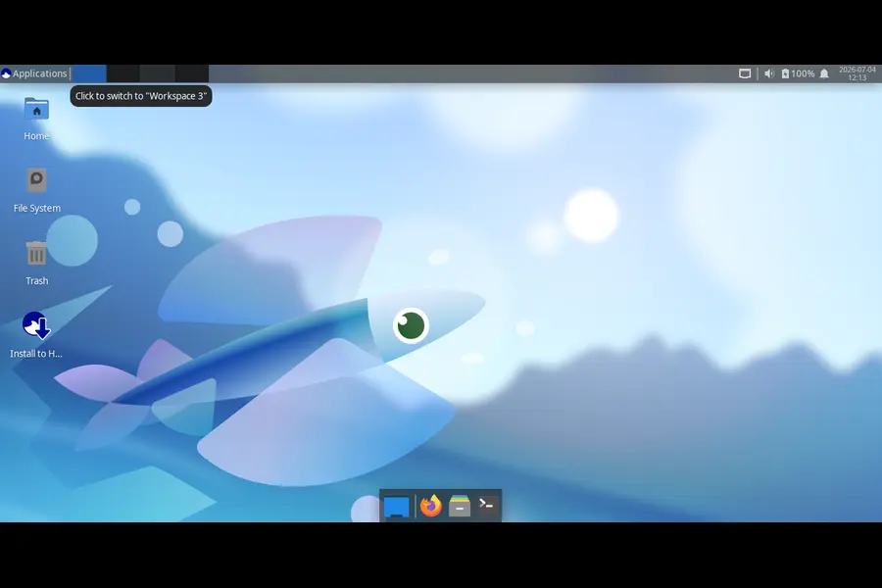This screenshot has width=882, height=588.
Task: Switch to the second workspace
Action: tap(123, 73)
